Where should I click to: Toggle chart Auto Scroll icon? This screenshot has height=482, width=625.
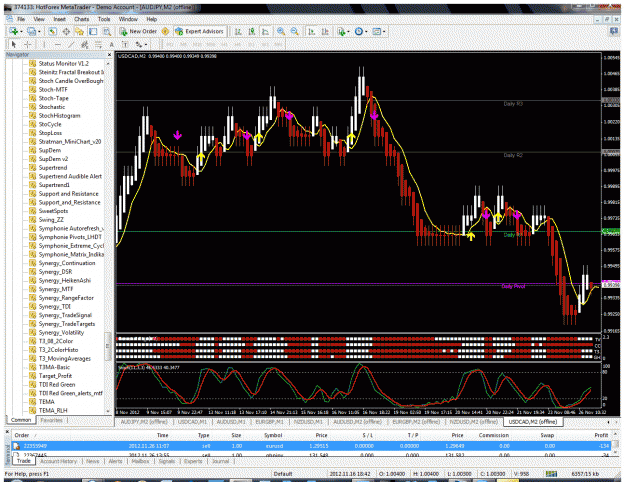coord(312,31)
